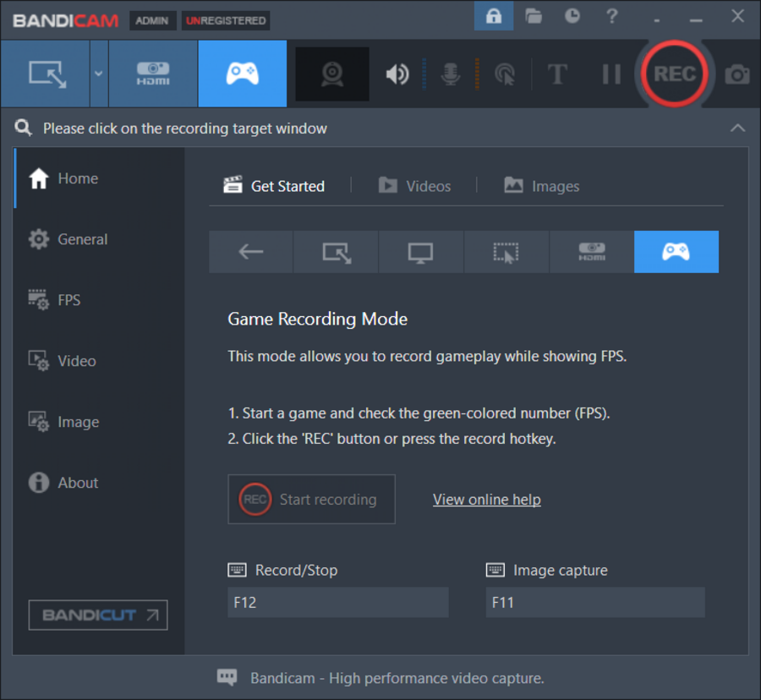
Task: Select HDMI device recording mode in top toolbar
Action: (x=153, y=74)
